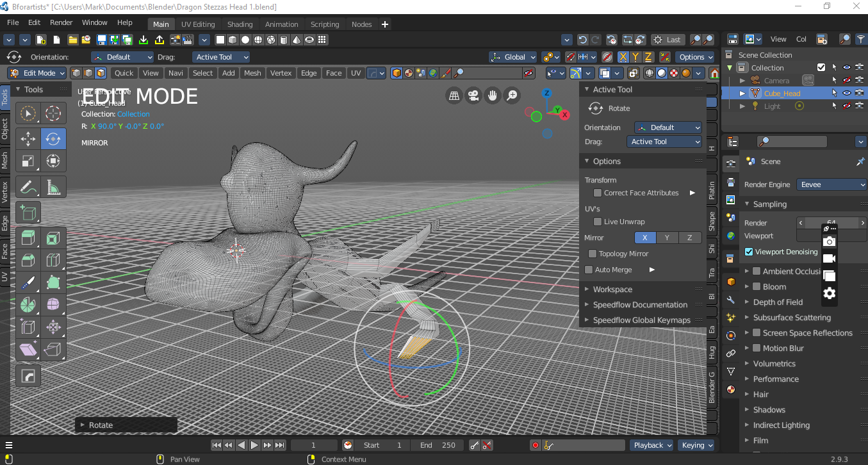Click the zoom magnifier icon in viewport
The width and height of the screenshot is (868, 465).
coord(512,96)
